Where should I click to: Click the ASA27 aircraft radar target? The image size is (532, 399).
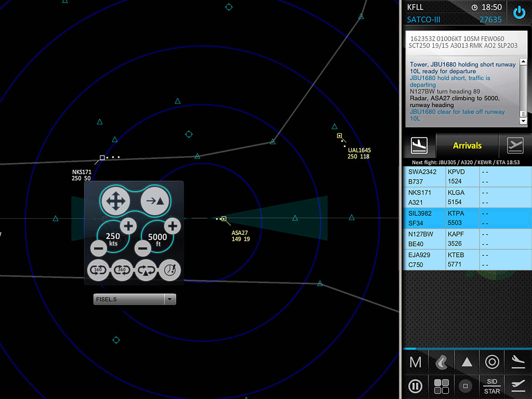224,219
